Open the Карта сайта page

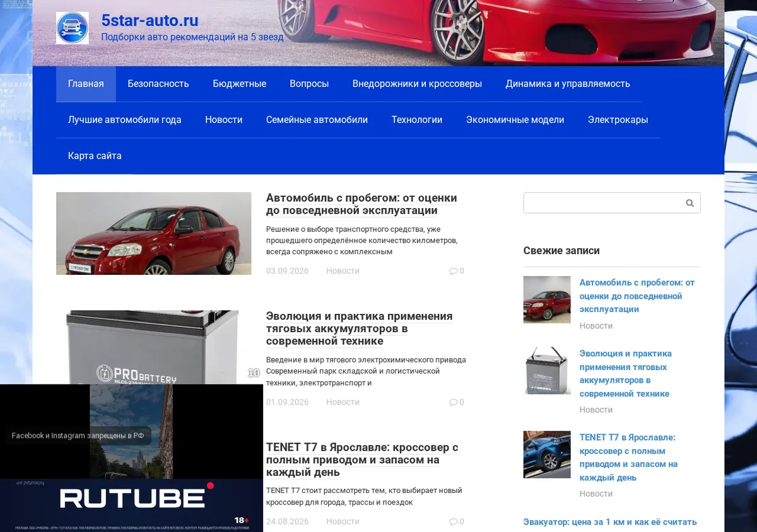[95, 156]
